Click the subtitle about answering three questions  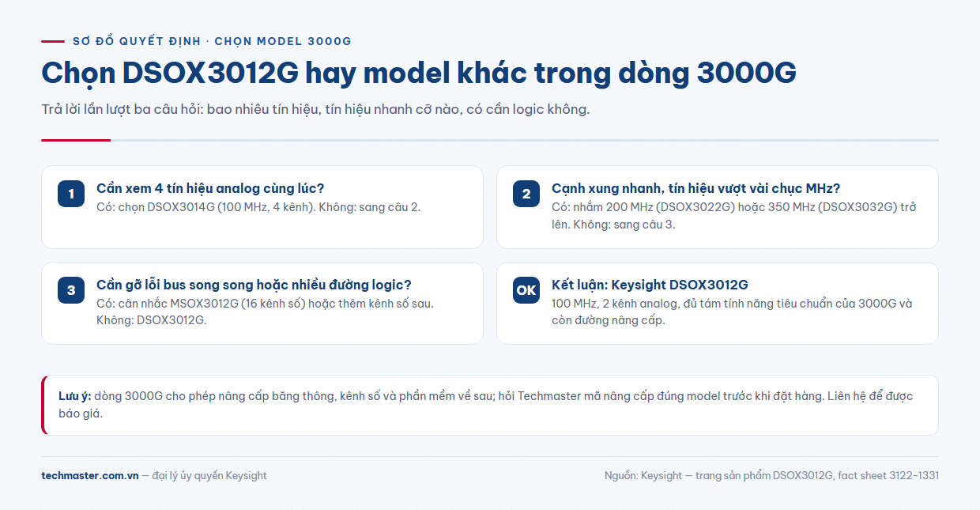click(x=315, y=109)
